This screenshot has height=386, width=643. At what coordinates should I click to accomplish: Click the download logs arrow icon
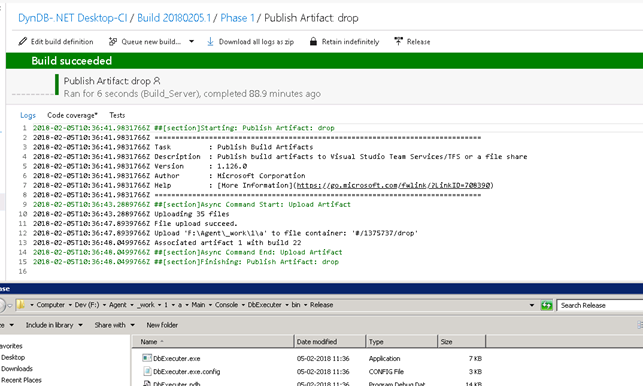[210, 41]
